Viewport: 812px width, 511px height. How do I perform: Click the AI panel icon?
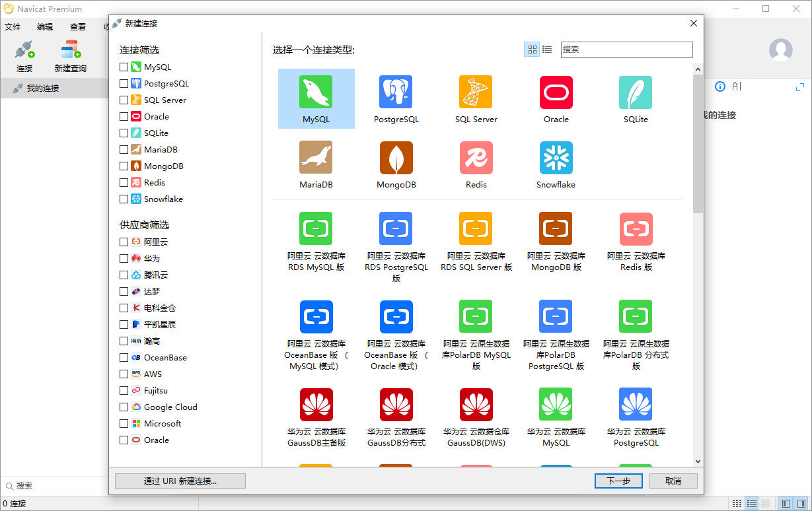[x=737, y=86]
